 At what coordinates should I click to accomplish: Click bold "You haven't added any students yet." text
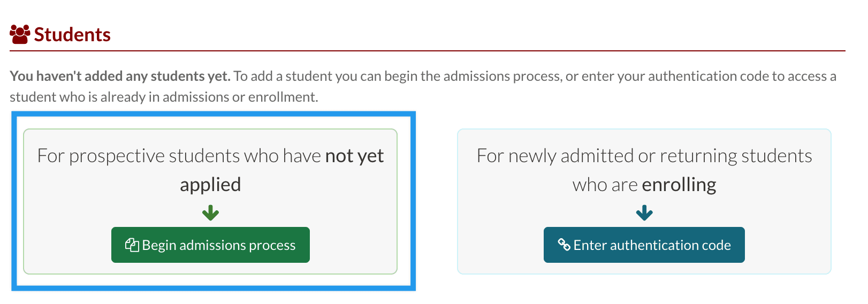(x=120, y=76)
